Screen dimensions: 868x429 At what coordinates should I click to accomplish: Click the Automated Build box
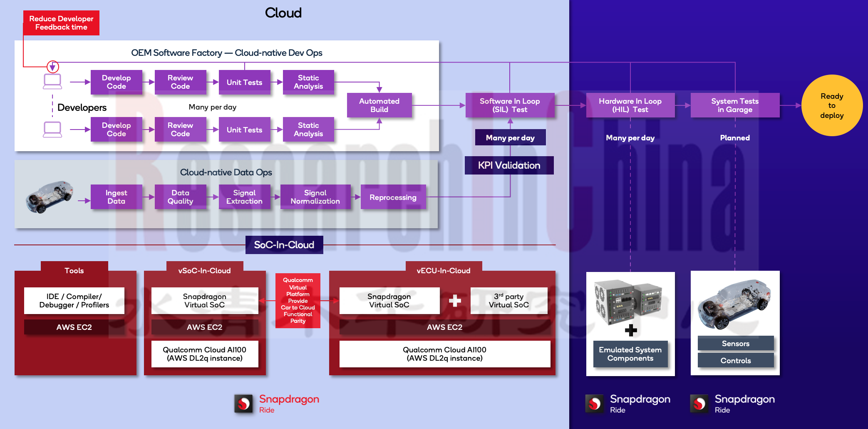(x=379, y=105)
